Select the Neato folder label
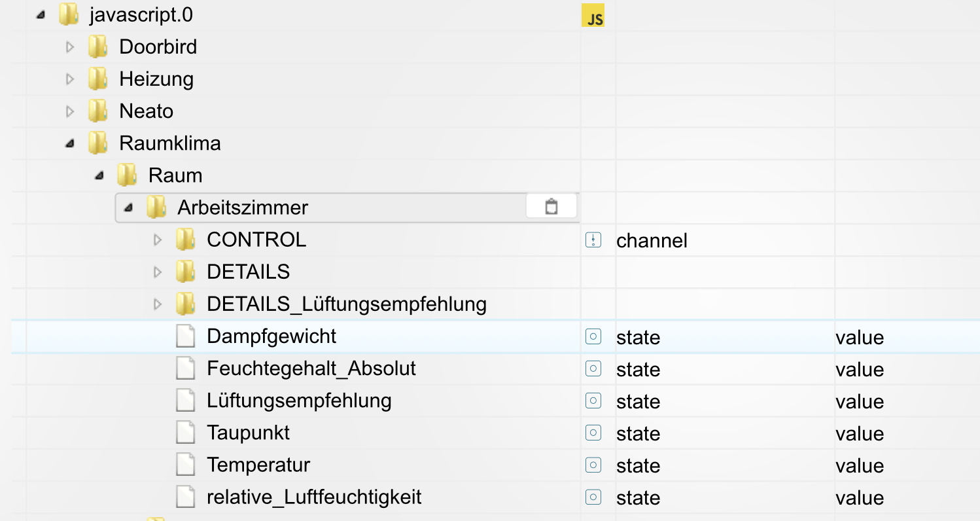Image resolution: width=980 pixels, height=521 pixels. coord(146,111)
